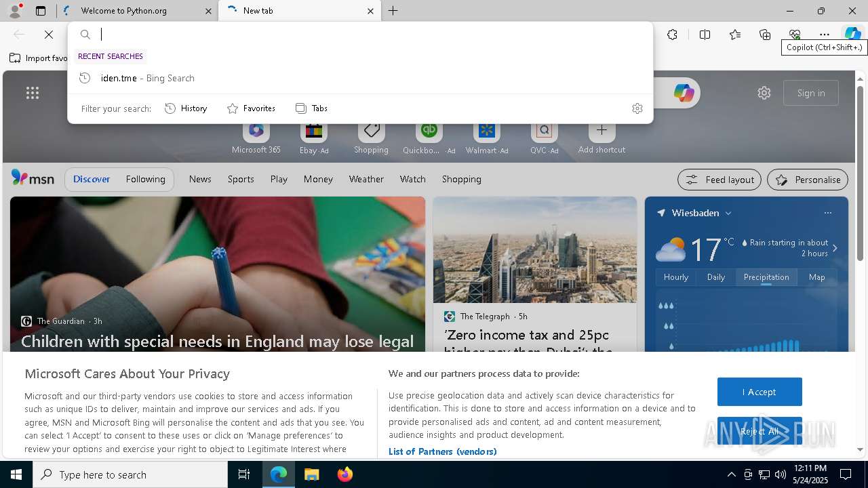868x488 pixels.
Task: Filter search by Favorites
Action: (x=251, y=108)
